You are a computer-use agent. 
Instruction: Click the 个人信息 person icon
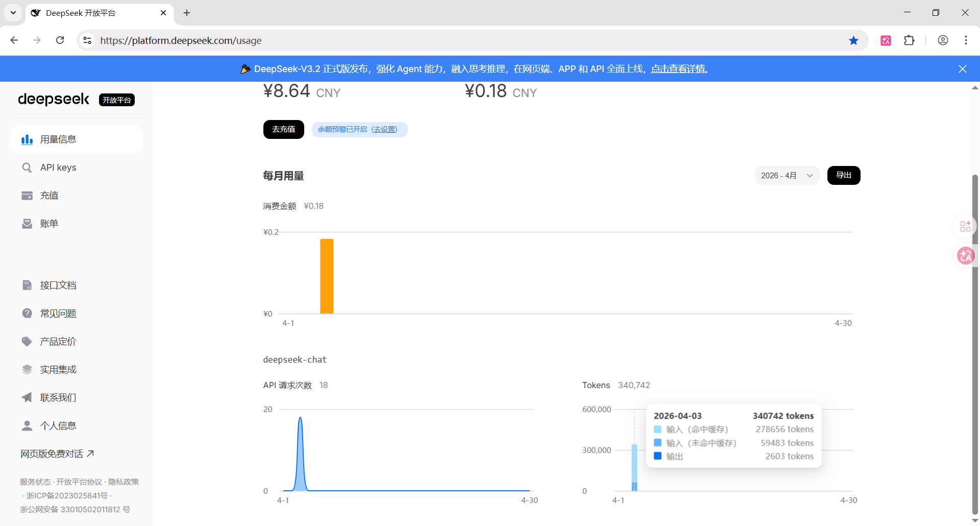[x=27, y=425]
